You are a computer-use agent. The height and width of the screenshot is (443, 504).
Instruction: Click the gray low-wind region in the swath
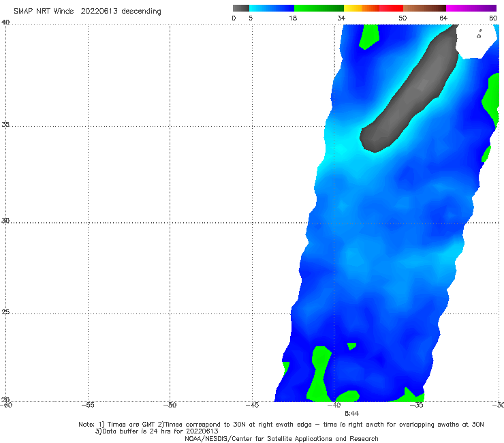pyautogui.click(x=410, y=93)
